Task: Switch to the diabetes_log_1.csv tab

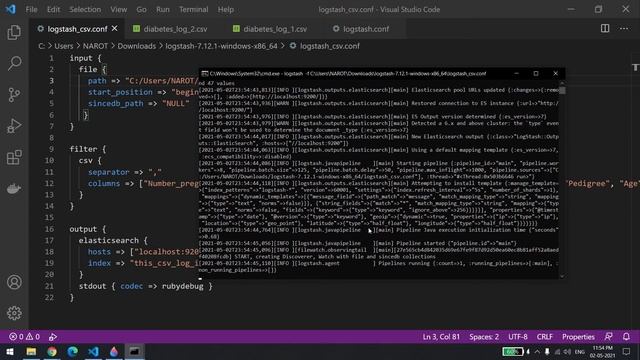Action: (x=274, y=29)
